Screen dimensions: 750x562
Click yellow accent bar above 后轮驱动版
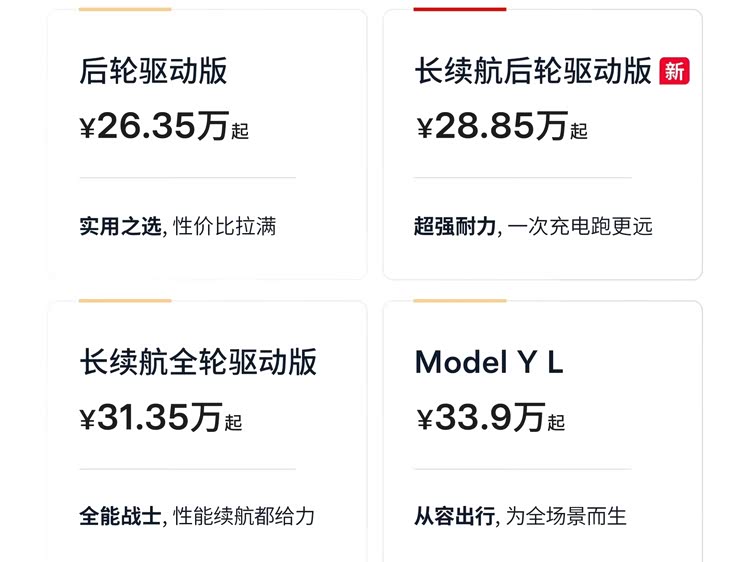[125, 9]
